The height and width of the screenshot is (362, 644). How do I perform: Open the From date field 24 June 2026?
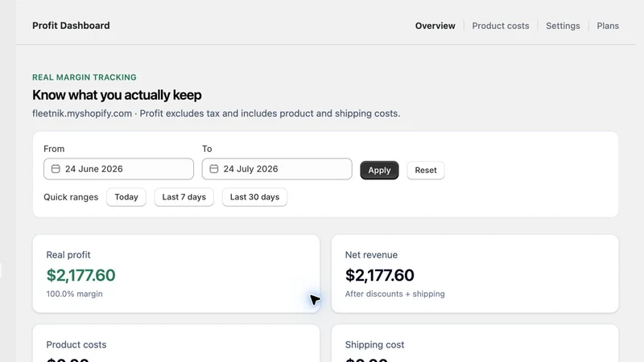[x=118, y=169]
